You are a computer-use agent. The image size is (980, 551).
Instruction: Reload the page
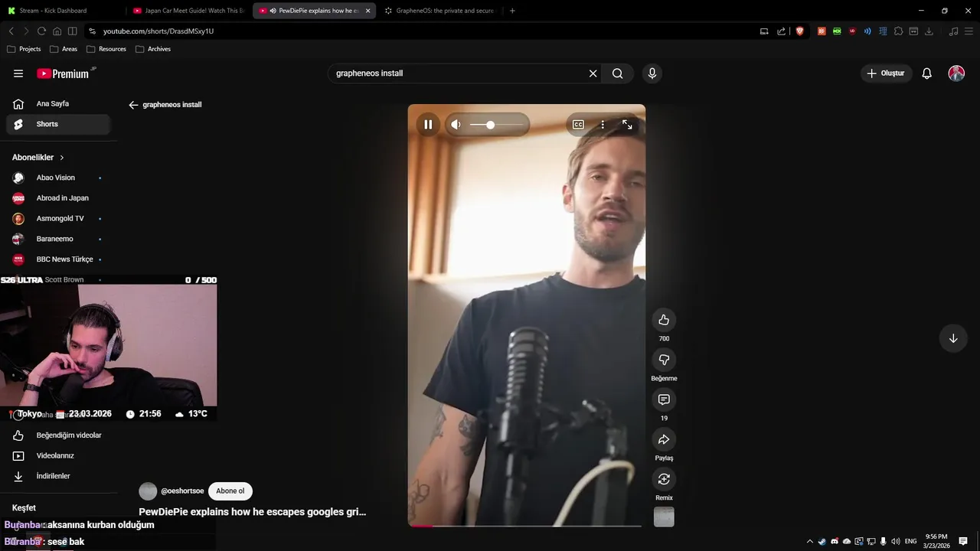(41, 31)
